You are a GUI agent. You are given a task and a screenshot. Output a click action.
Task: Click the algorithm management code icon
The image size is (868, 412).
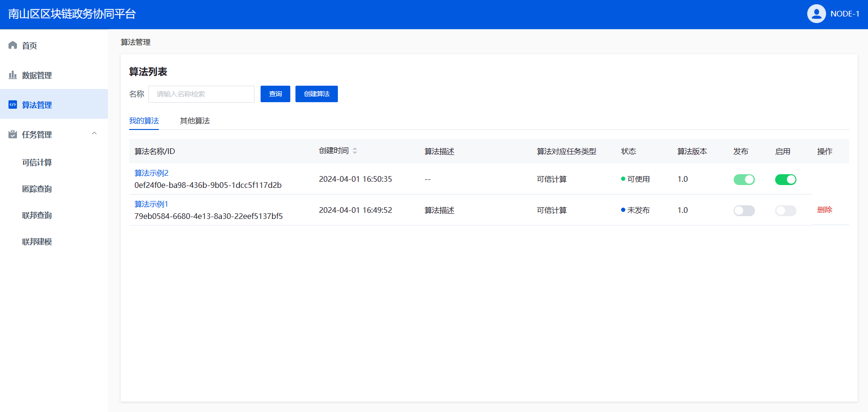click(13, 105)
